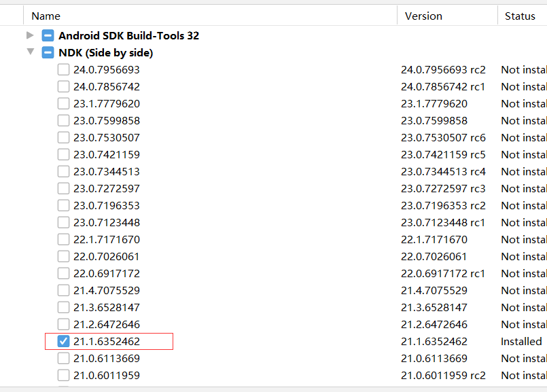Check NDK version 24.0.7956693
The width and height of the screenshot is (547, 392).
point(63,69)
